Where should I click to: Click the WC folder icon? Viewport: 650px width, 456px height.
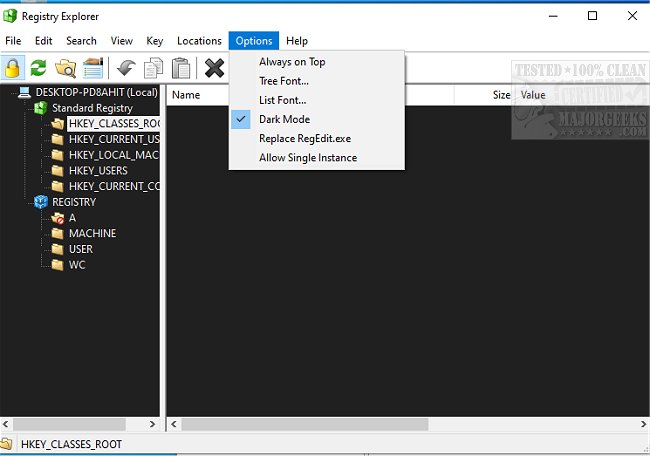click(57, 265)
